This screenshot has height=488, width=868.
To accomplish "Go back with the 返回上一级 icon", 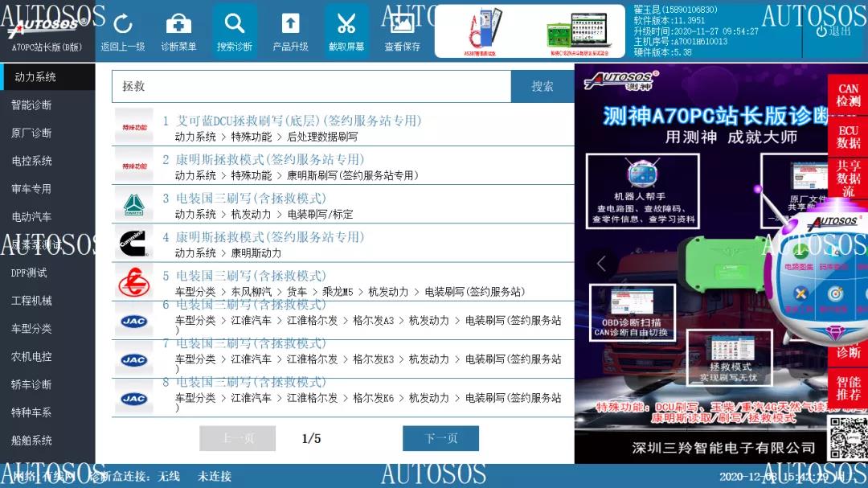I will 122,31.
